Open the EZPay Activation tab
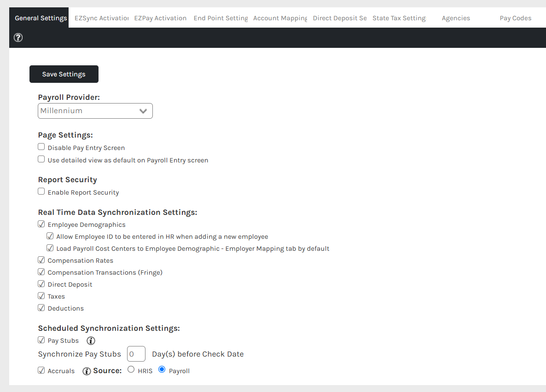Image resolution: width=546 pixels, height=392 pixels. coord(160,18)
